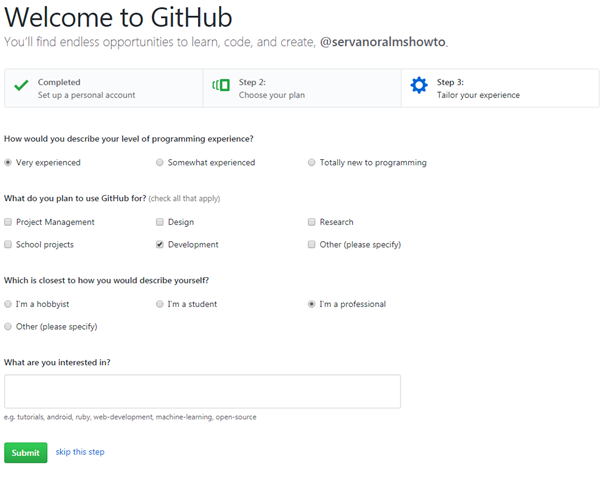Click the green checkmark Completed icon

[21, 85]
